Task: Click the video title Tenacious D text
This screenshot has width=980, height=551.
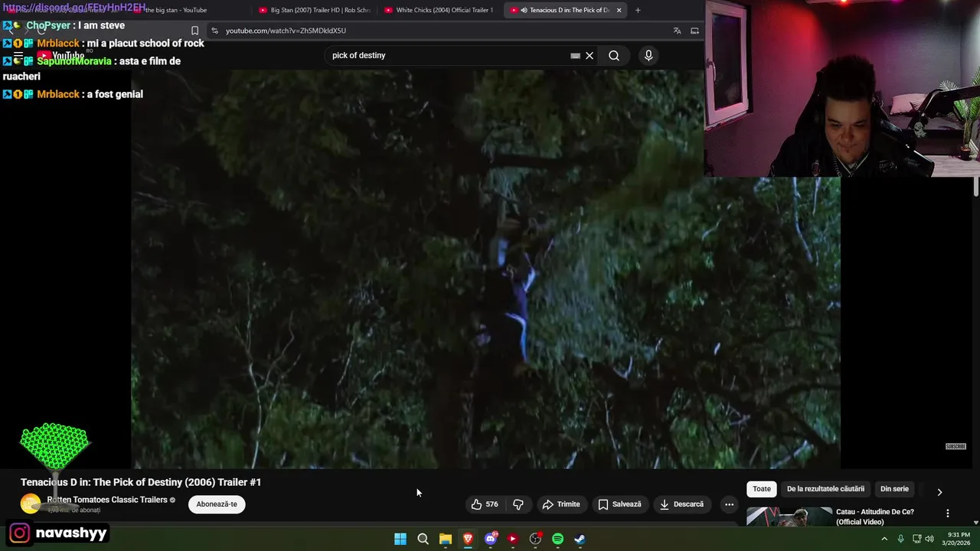Action: tap(141, 482)
